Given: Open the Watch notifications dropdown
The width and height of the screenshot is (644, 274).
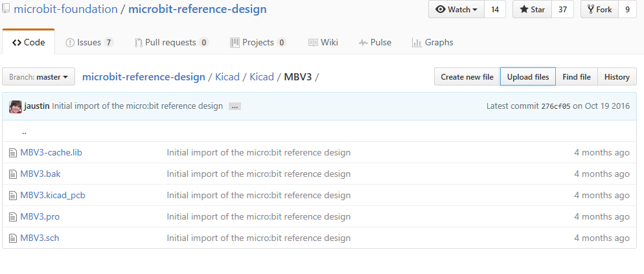Looking at the screenshot, I should (457, 10).
